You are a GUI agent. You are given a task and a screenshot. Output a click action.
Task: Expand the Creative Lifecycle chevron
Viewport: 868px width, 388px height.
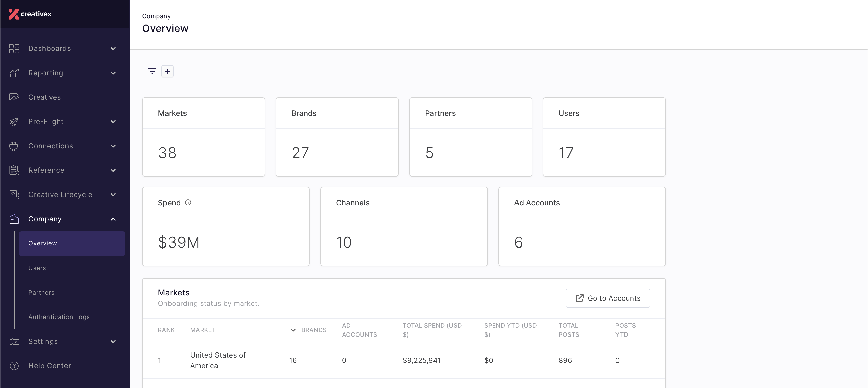click(x=113, y=195)
